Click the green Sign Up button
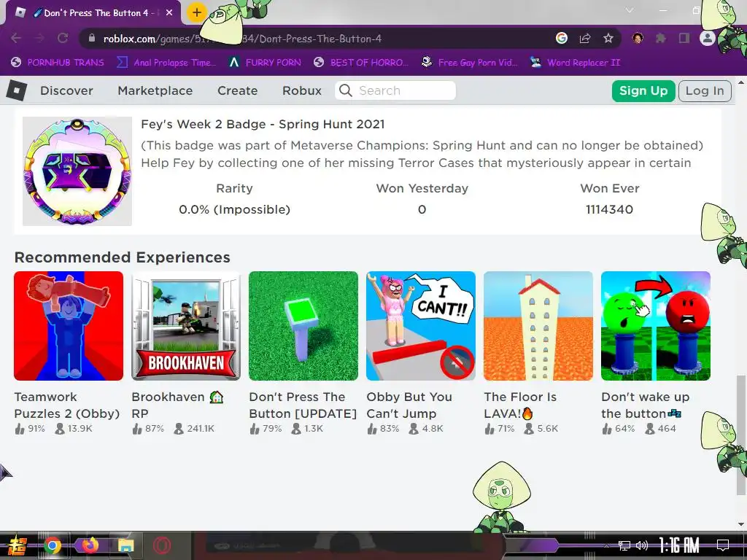747x560 pixels. 643,91
